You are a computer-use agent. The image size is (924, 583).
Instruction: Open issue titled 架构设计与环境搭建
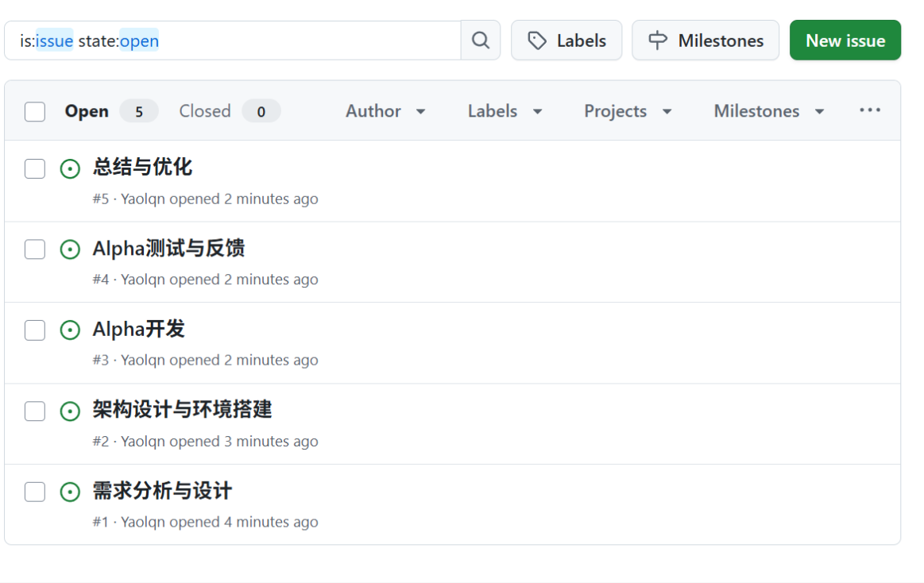(x=182, y=409)
